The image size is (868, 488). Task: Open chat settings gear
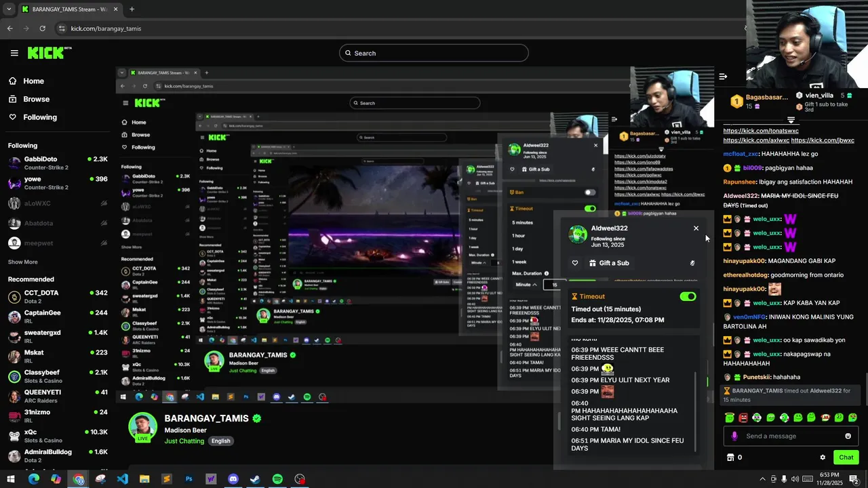tap(823, 457)
